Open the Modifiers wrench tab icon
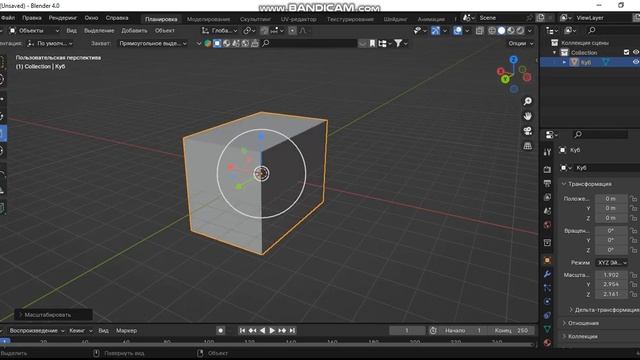This screenshot has height=360, width=640. pyautogui.click(x=547, y=274)
